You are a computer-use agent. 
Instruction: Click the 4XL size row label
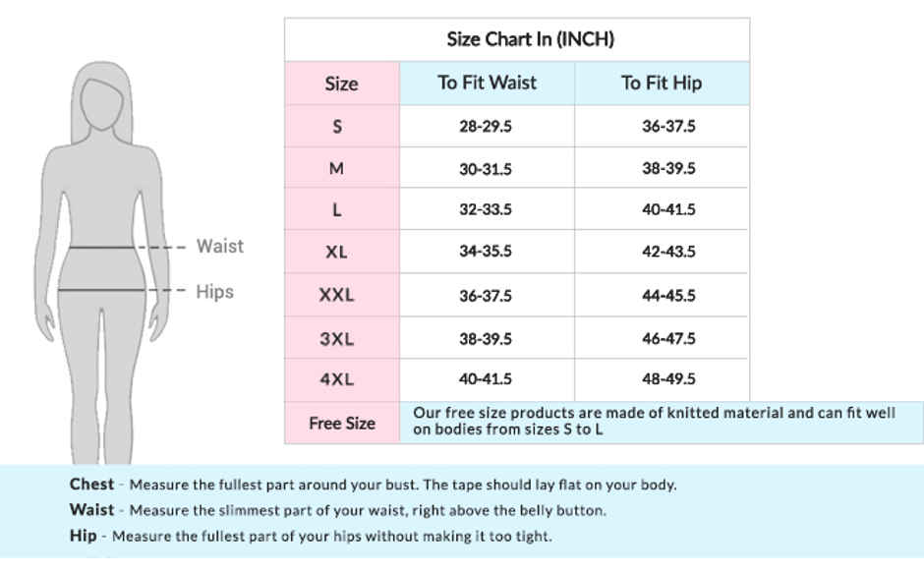(x=336, y=379)
